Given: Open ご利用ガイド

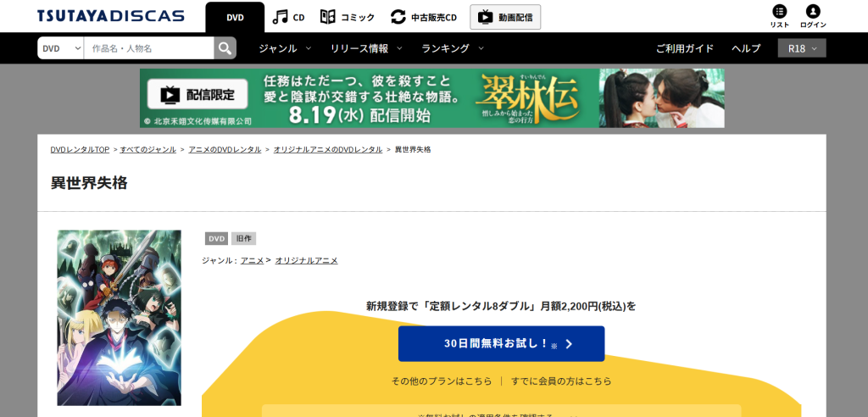Looking at the screenshot, I should coord(685,48).
